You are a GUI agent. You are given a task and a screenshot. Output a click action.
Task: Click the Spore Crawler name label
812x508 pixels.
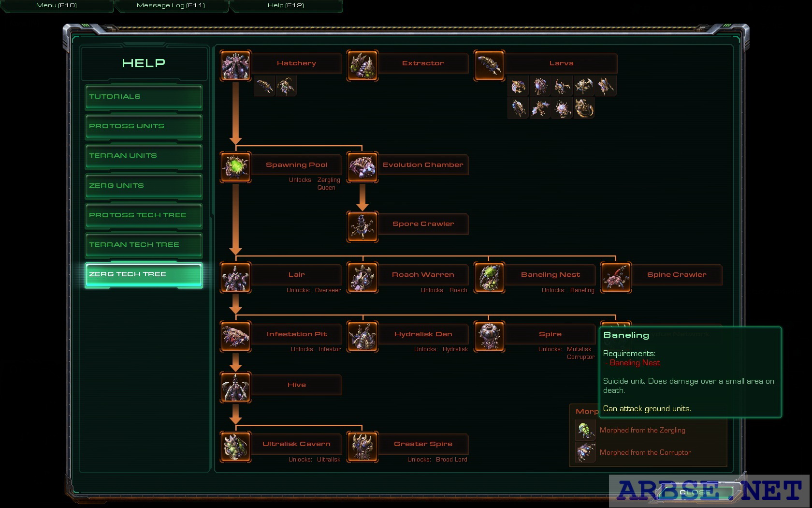click(423, 224)
